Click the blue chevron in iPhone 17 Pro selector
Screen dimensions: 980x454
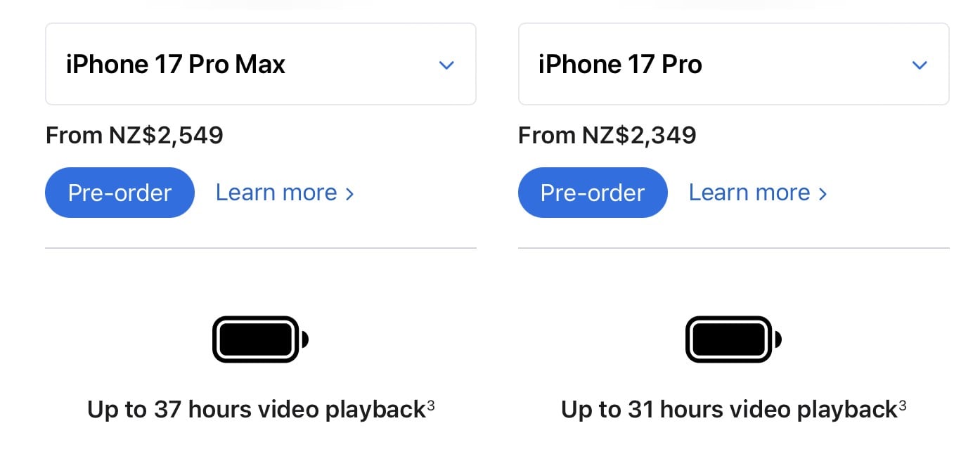[x=919, y=65]
